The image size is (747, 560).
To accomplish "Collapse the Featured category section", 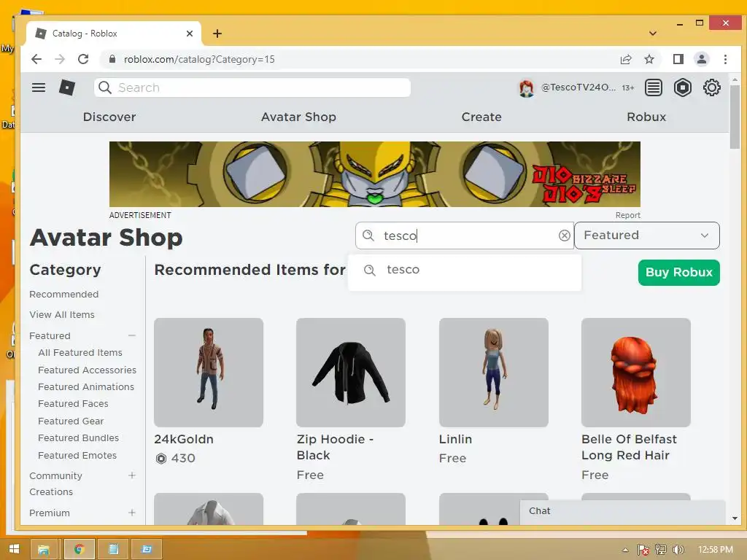I will [x=132, y=335].
